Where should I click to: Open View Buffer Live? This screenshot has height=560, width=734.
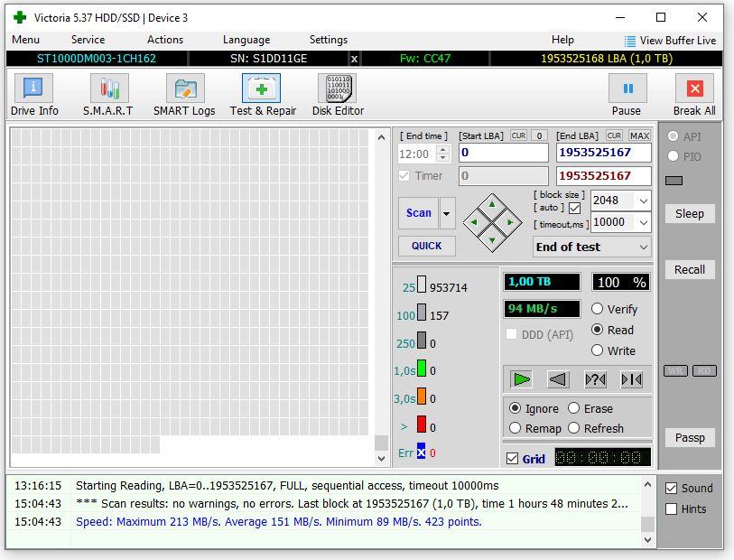pyautogui.click(x=669, y=41)
